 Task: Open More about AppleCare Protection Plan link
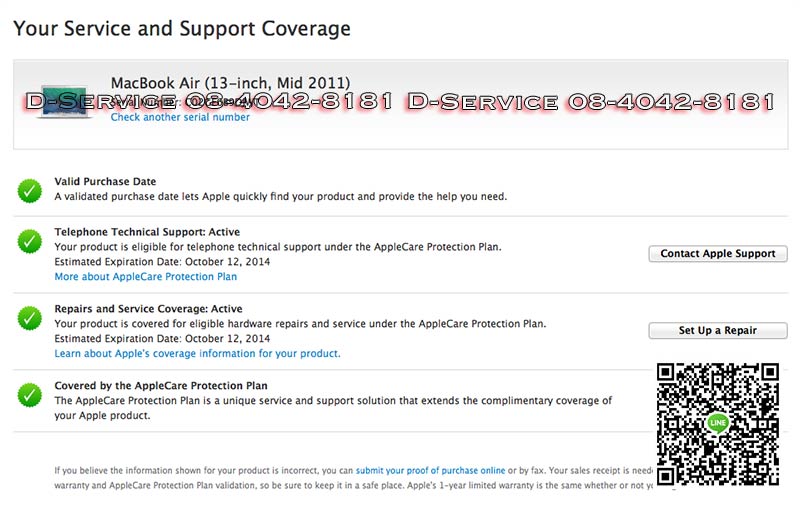click(x=146, y=277)
